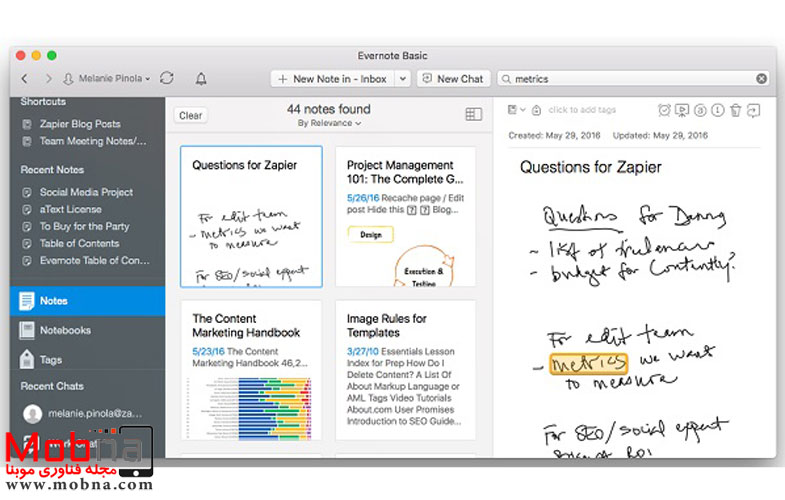Image resolution: width=785 pixels, height=500 pixels.
Task: Select Notebooks in the sidebar
Action: pyautogui.click(x=65, y=330)
